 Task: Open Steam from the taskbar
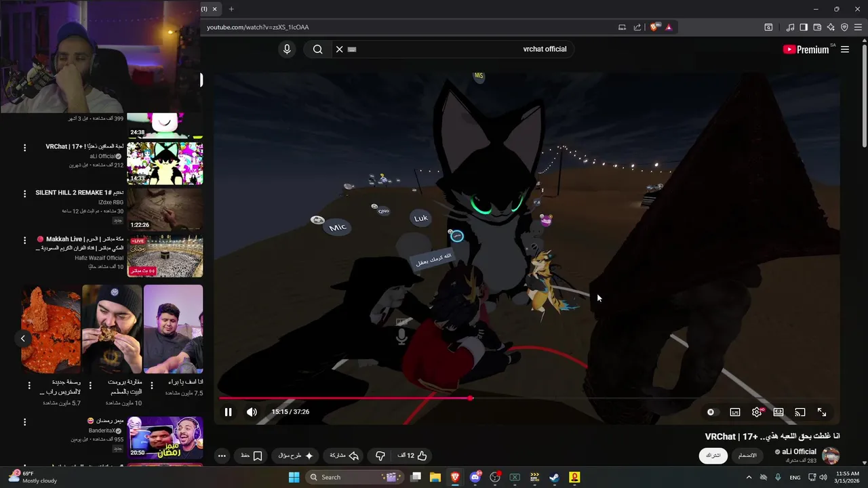[x=555, y=477]
